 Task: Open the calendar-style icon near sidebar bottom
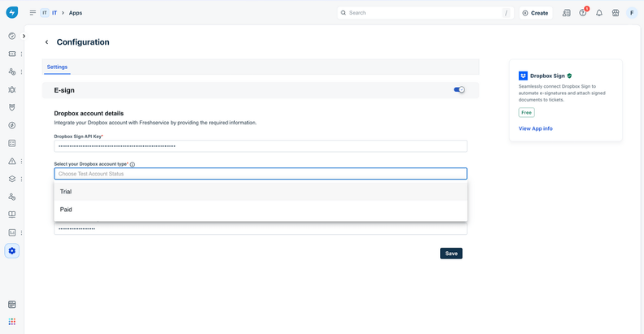(12, 305)
